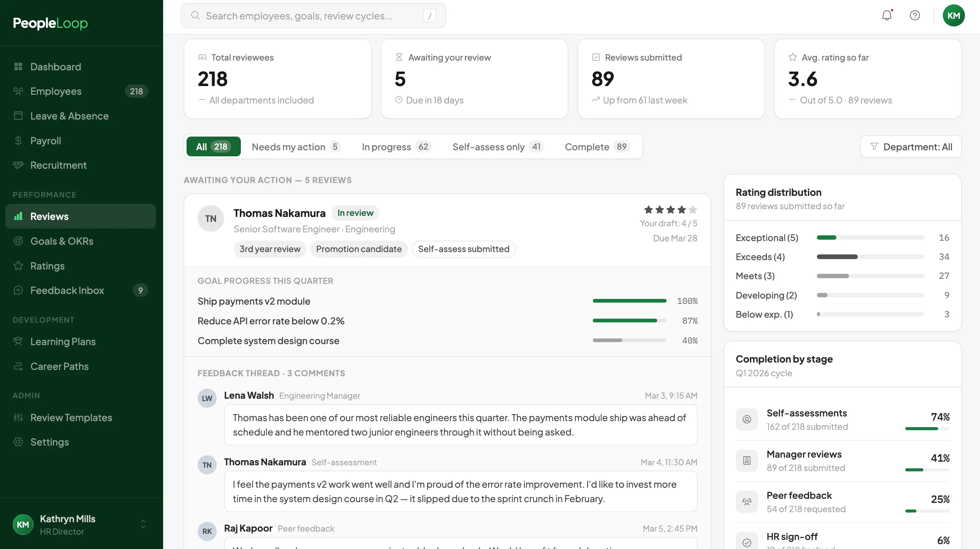This screenshot has height=549, width=980.
Task: Click the slash shortcut key in search box
Action: pos(429,16)
